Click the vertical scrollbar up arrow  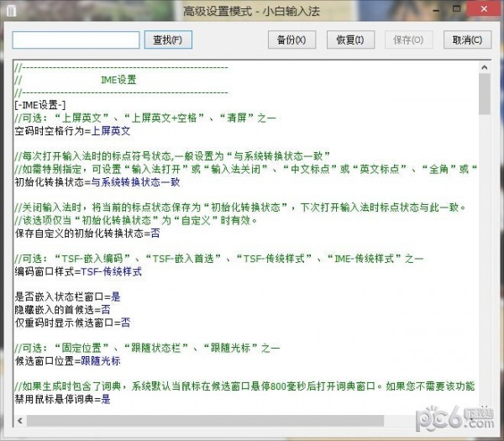pos(485,67)
